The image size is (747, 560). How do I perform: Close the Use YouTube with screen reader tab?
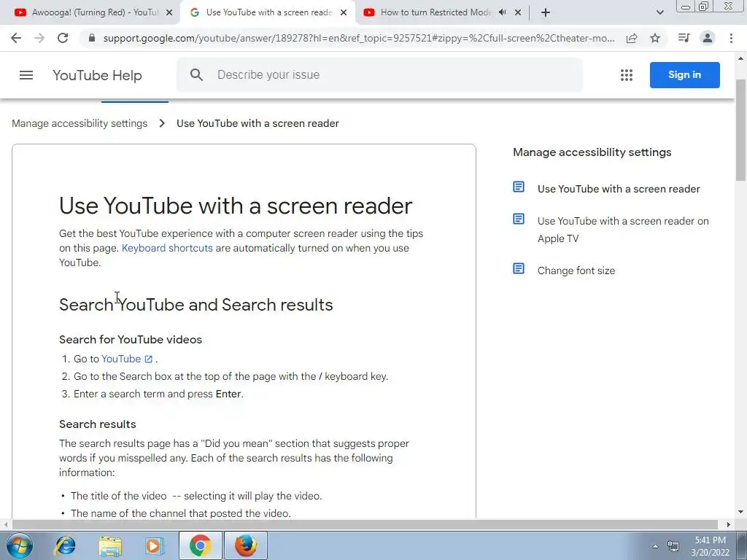[344, 13]
